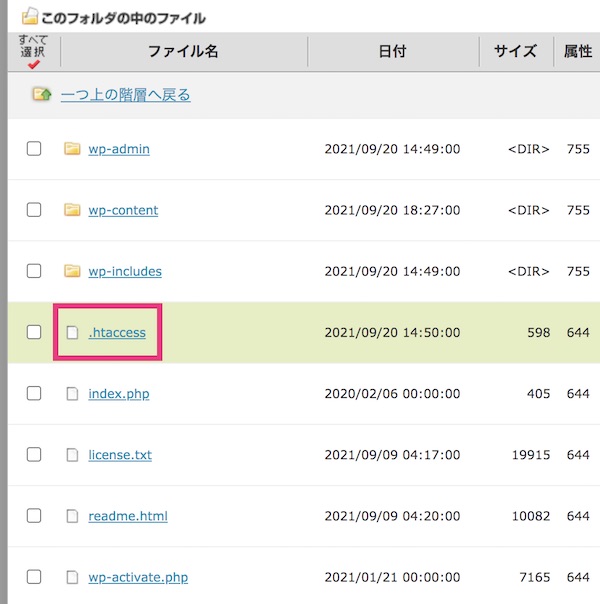
Task: Click date 2021/01/21 00:00:00
Action: 392,578
